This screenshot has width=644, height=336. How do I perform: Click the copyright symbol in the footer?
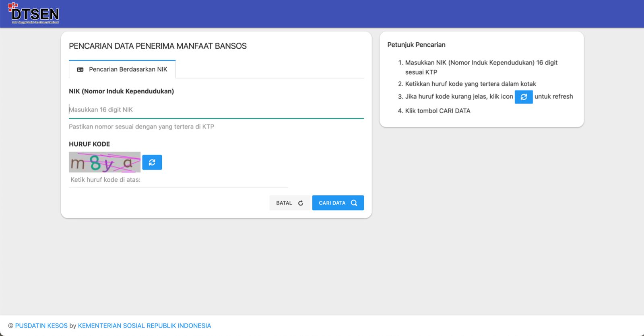click(10, 326)
